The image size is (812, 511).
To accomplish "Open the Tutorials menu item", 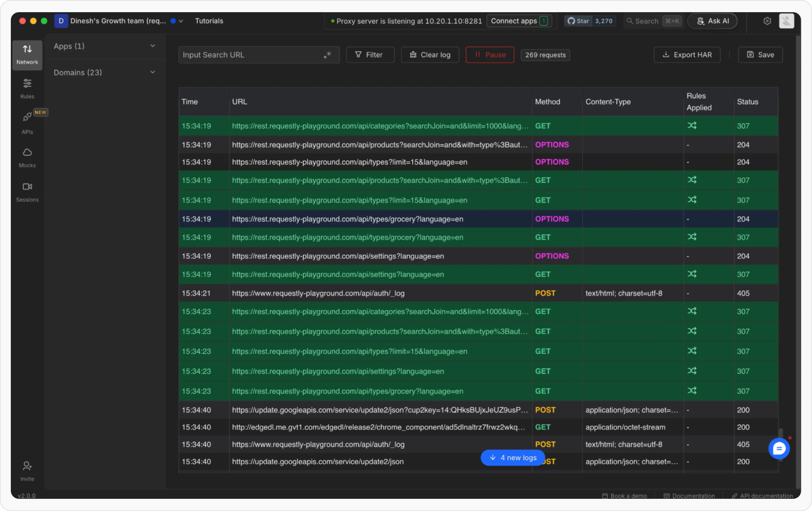I will (x=209, y=21).
